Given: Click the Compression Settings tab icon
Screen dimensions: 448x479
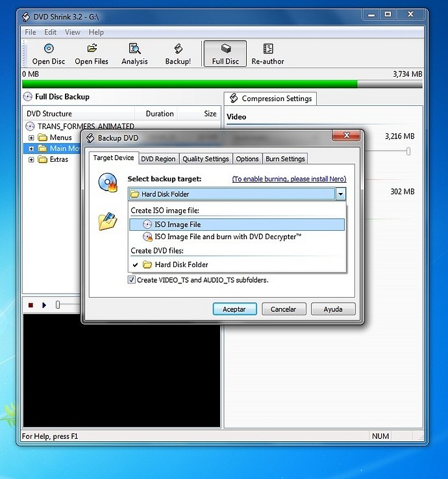Looking at the screenshot, I should (234, 98).
